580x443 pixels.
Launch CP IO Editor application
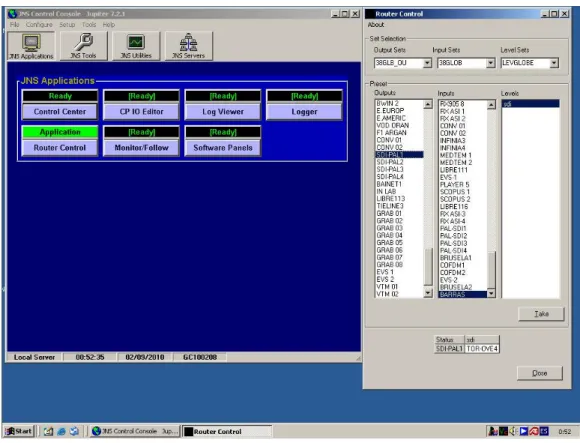(x=141, y=112)
